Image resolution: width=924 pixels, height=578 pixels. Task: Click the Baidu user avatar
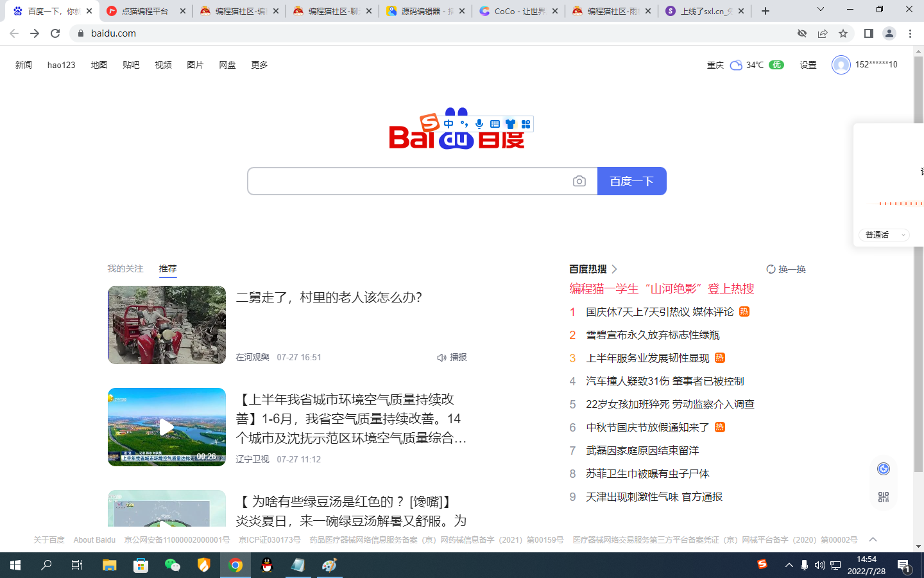pyautogui.click(x=841, y=65)
